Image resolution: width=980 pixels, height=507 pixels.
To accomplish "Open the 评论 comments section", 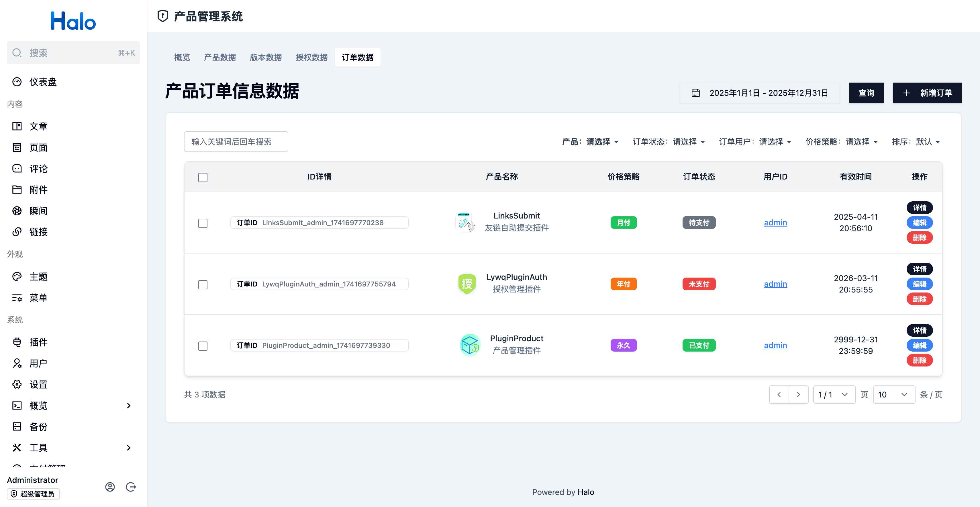I will point(38,169).
